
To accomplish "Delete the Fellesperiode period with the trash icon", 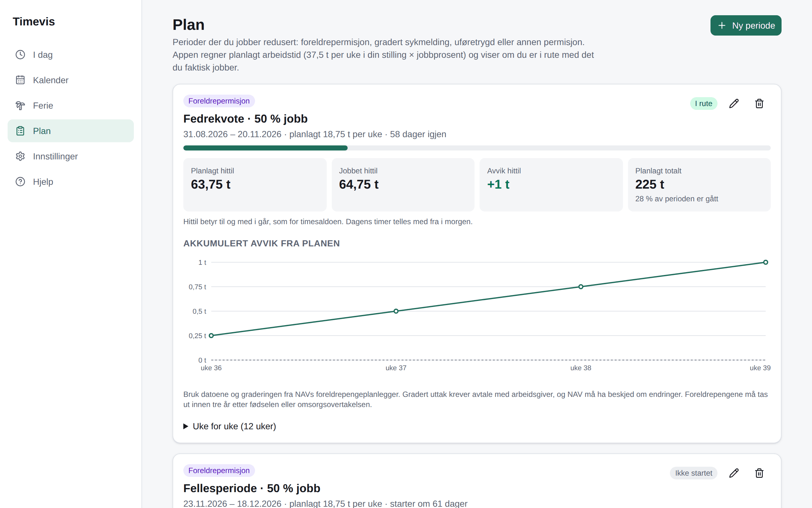I will click(759, 473).
